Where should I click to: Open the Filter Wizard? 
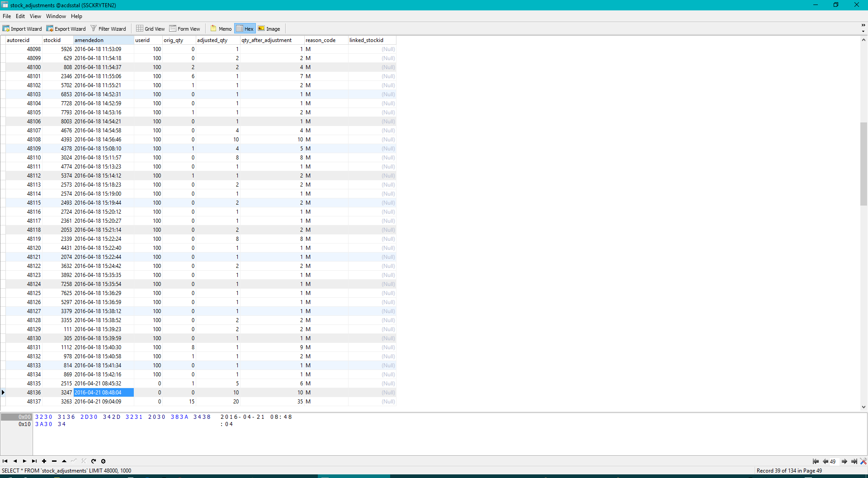pyautogui.click(x=108, y=29)
